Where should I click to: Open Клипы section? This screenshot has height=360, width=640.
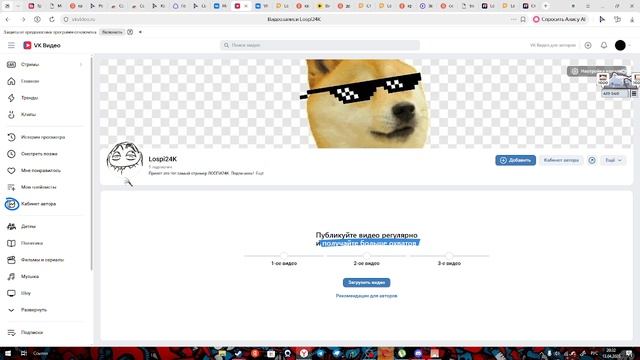pos(28,115)
